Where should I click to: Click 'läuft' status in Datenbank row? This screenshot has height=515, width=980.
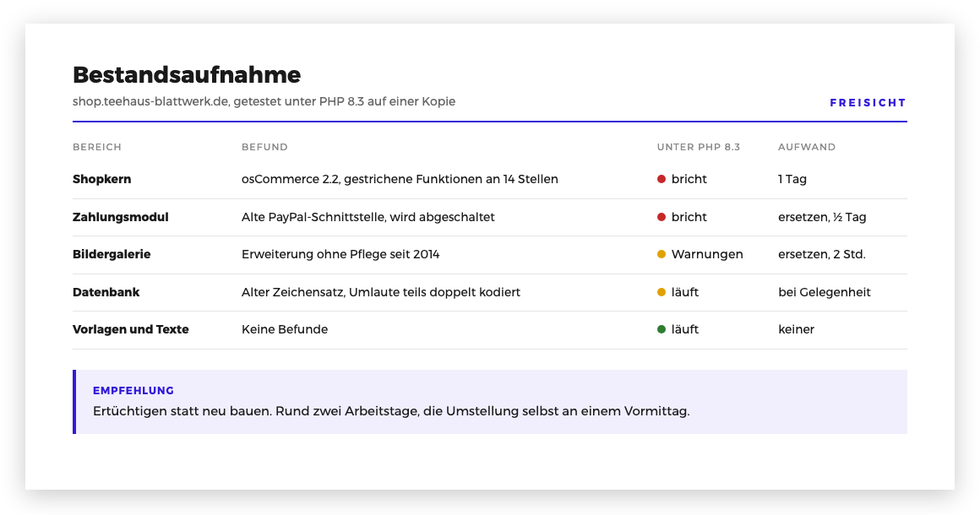pyautogui.click(x=684, y=292)
